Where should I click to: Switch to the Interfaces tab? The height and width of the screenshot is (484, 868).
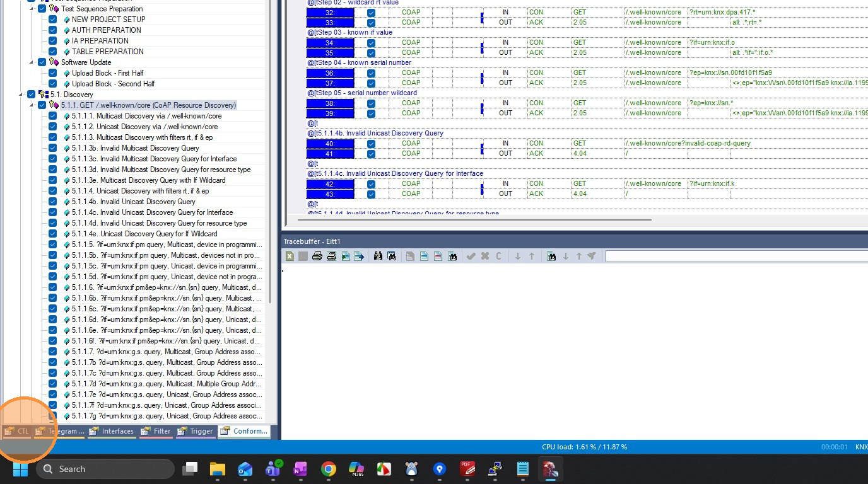[112, 431]
